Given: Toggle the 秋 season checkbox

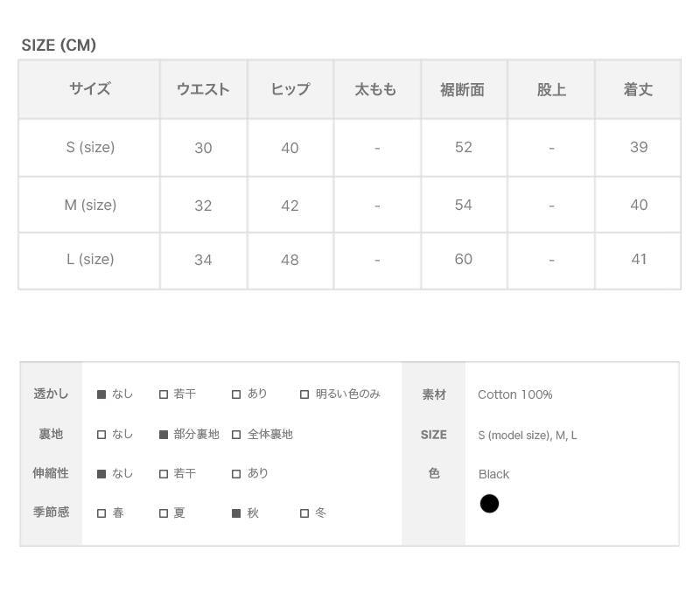Looking at the screenshot, I should pyautogui.click(x=236, y=513).
